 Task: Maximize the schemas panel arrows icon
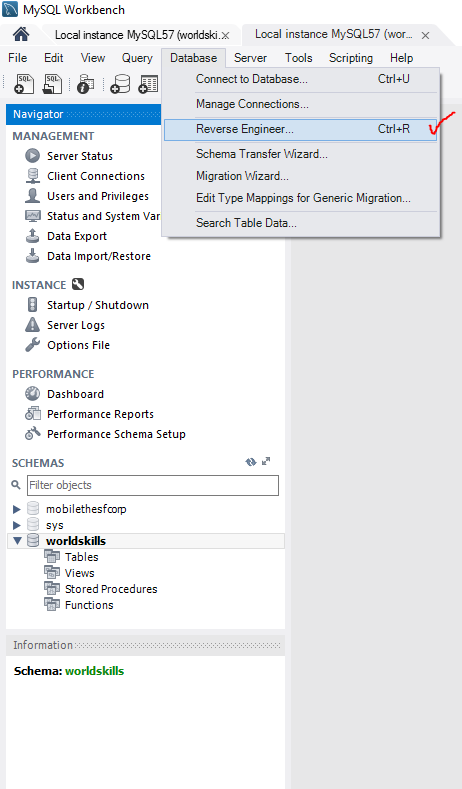coord(266,461)
